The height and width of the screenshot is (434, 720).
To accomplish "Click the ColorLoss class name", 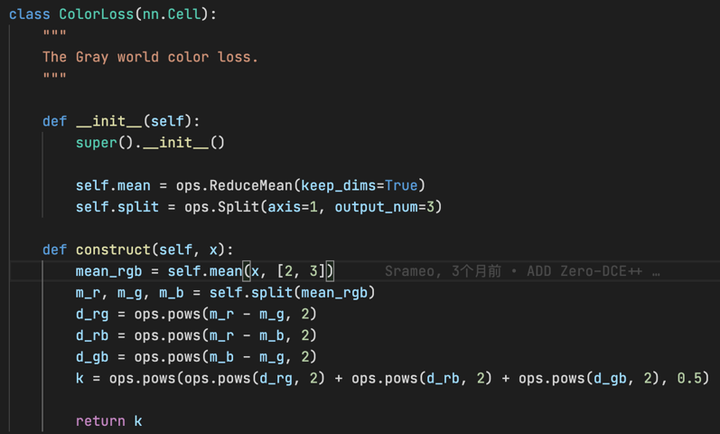I will click(95, 15).
